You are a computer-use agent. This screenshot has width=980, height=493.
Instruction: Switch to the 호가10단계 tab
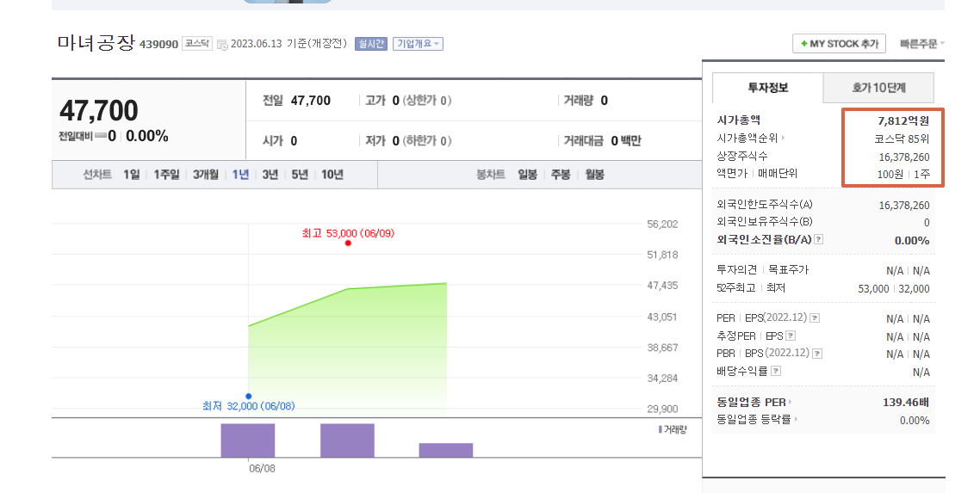(878, 88)
